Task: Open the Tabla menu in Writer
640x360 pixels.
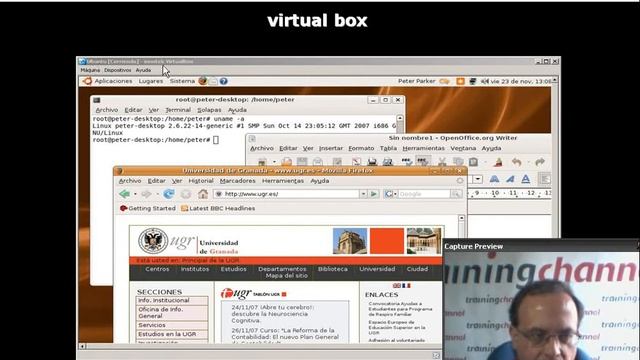Action: coord(388,148)
